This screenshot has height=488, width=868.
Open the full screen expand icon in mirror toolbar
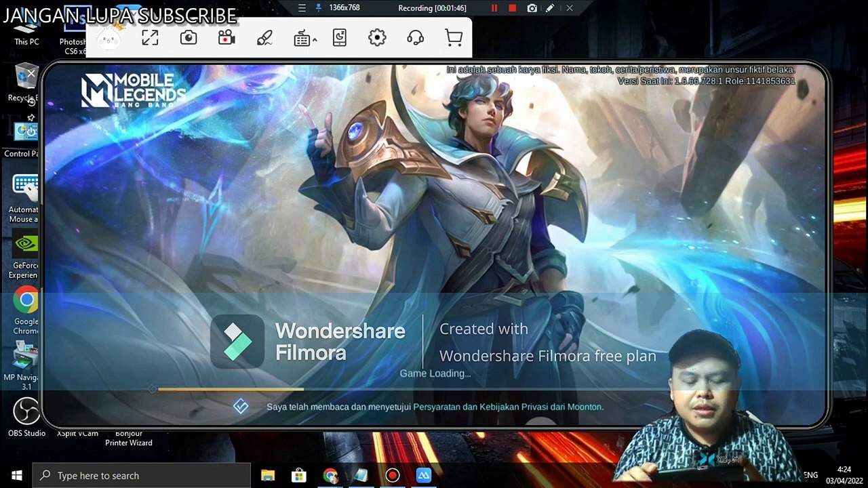pos(150,38)
